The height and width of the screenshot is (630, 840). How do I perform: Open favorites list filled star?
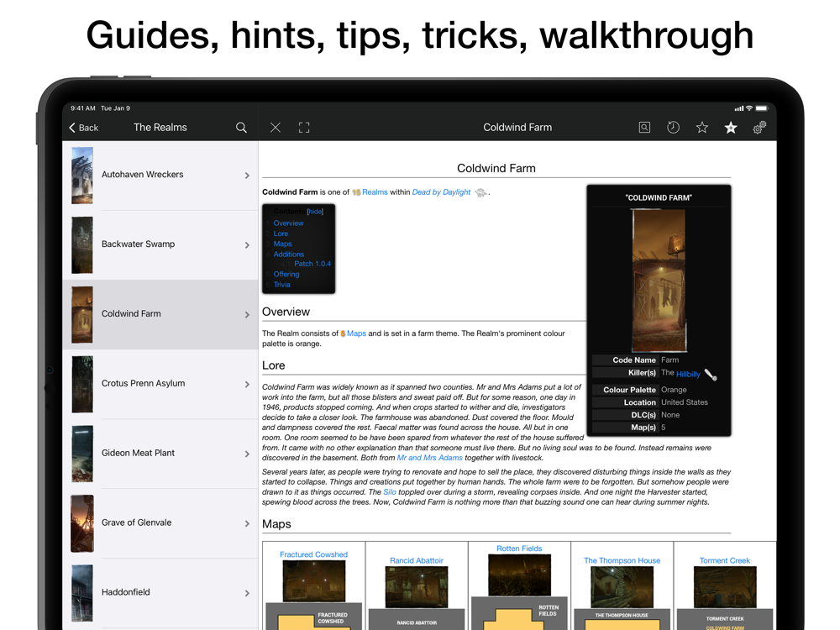coord(731,128)
